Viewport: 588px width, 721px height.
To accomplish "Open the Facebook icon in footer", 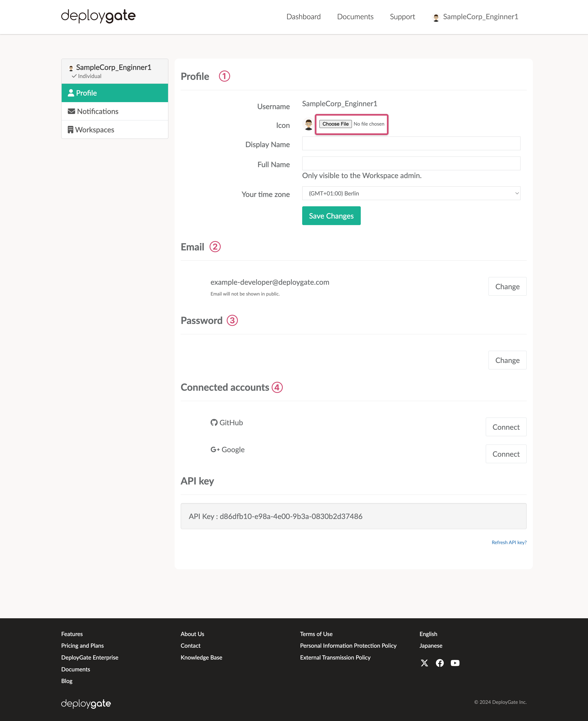I will click(440, 663).
